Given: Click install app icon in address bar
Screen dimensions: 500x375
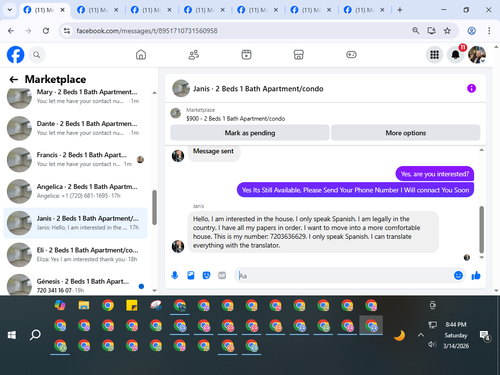Looking at the screenshot, I should click(432, 31).
